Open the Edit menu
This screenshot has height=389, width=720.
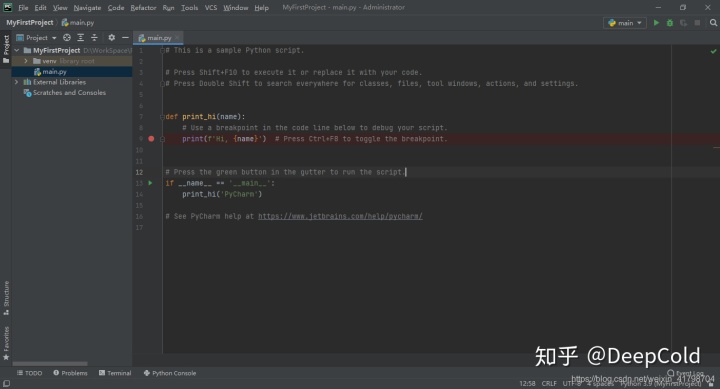coord(40,7)
